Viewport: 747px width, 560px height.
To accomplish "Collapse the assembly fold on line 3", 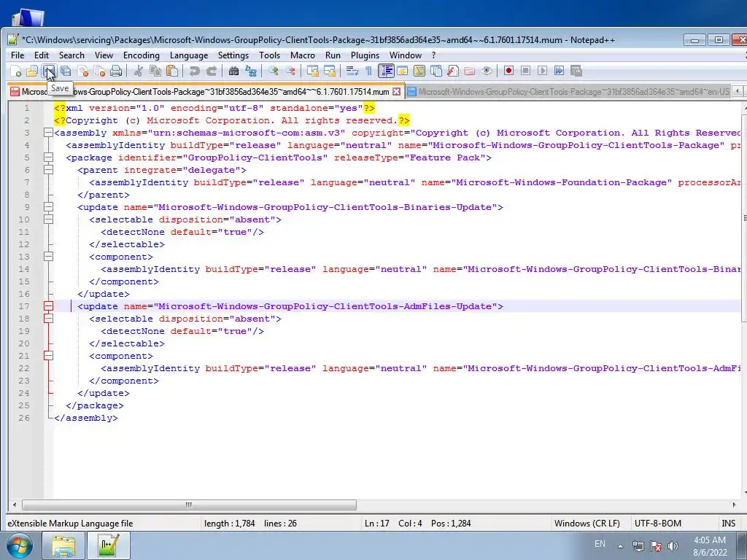I will coord(48,133).
